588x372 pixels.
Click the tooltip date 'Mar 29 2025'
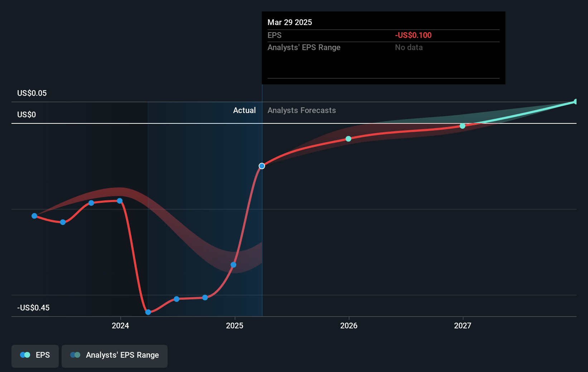tap(290, 22)
